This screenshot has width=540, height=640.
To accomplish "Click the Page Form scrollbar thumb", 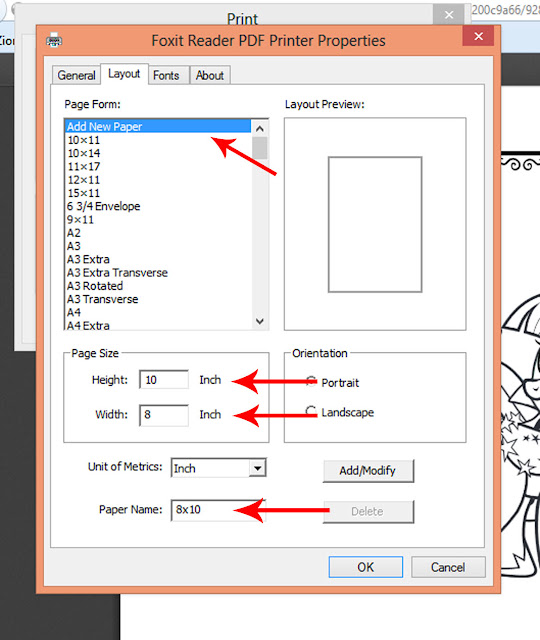I will pyautogui.click(x=260, y=148).
